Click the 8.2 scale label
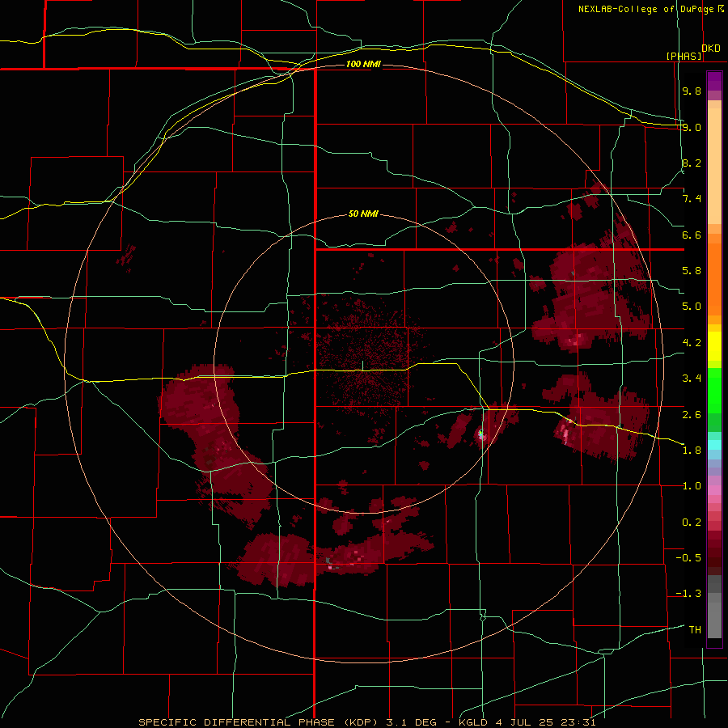Viewport: 728px width, 728px height. [692, 163]
